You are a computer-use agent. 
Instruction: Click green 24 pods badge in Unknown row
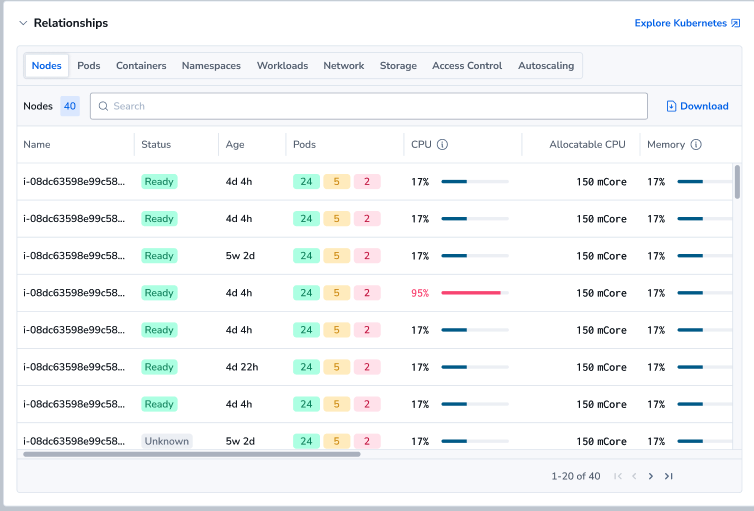[x=306, y=441]
